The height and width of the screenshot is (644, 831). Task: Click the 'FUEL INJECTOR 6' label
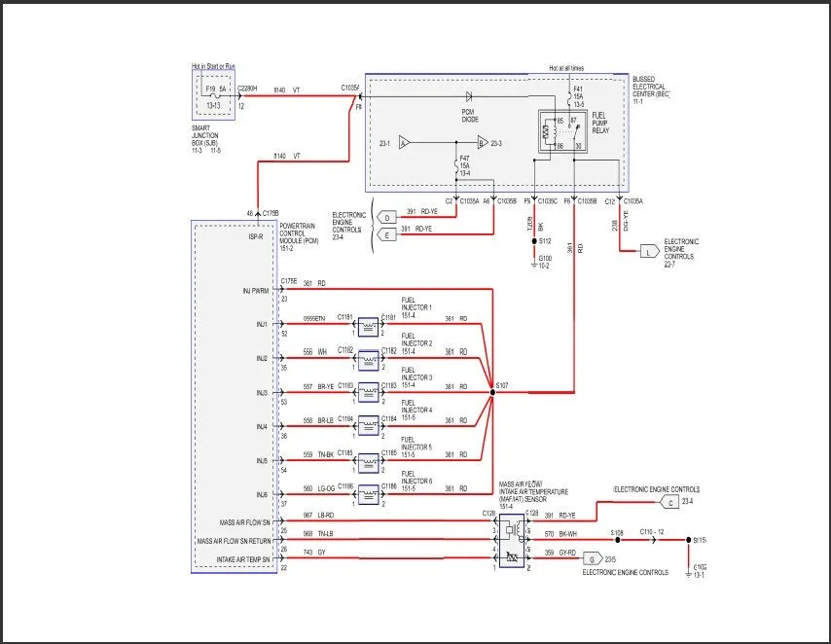(x=416, y=477)
